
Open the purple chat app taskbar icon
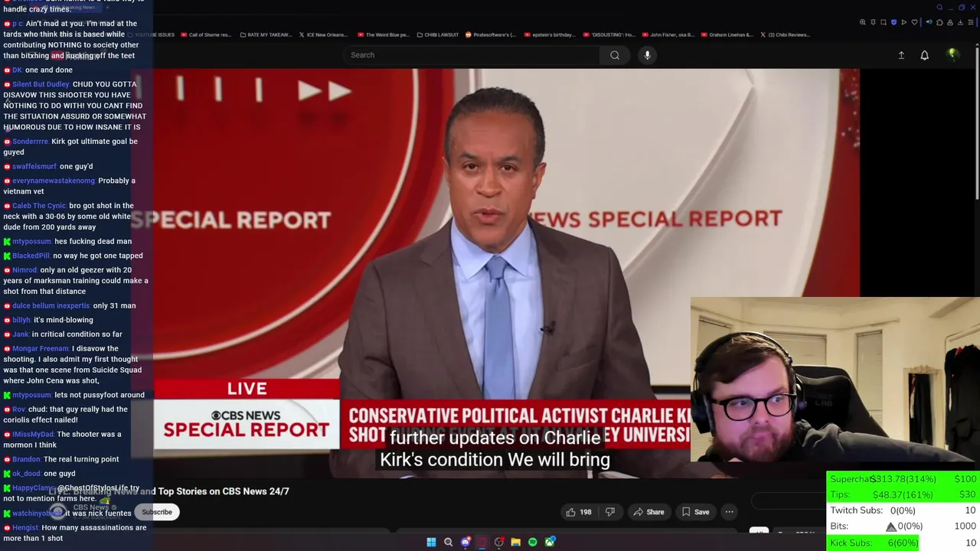[x=465, y=542]
